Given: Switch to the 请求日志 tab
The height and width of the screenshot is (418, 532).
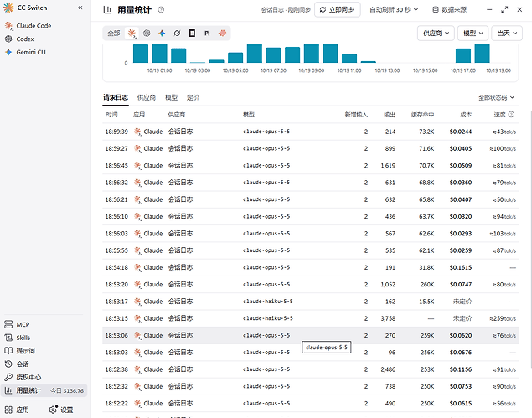Looking at the screenshot, I should click(x=116, y=98).
